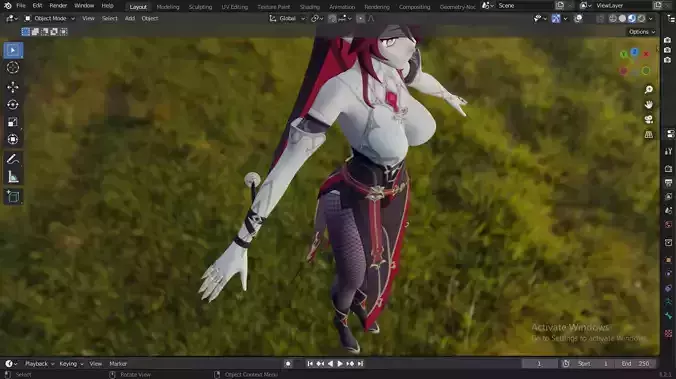Screen dimensions: 676x379
Task: Open the 3D viewport editor type dropdown
Action: pos(11,19)
